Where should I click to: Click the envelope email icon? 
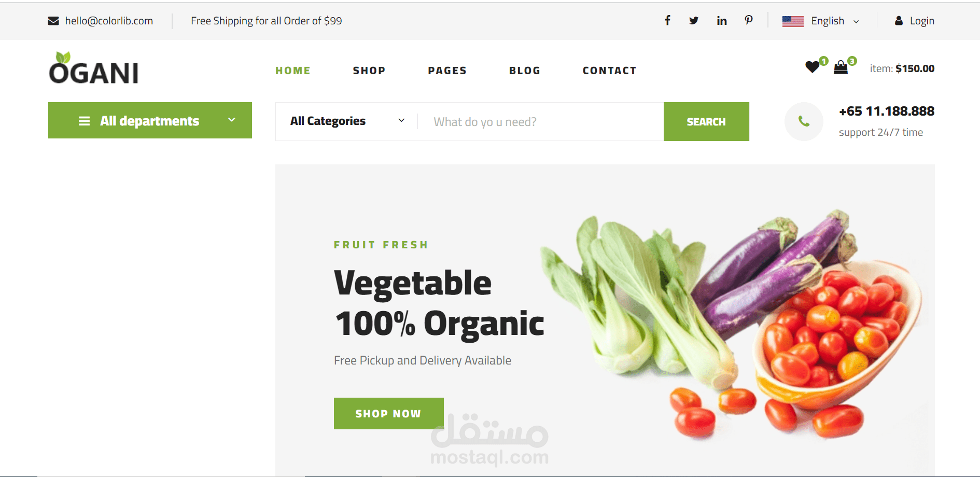coord(53,21)
